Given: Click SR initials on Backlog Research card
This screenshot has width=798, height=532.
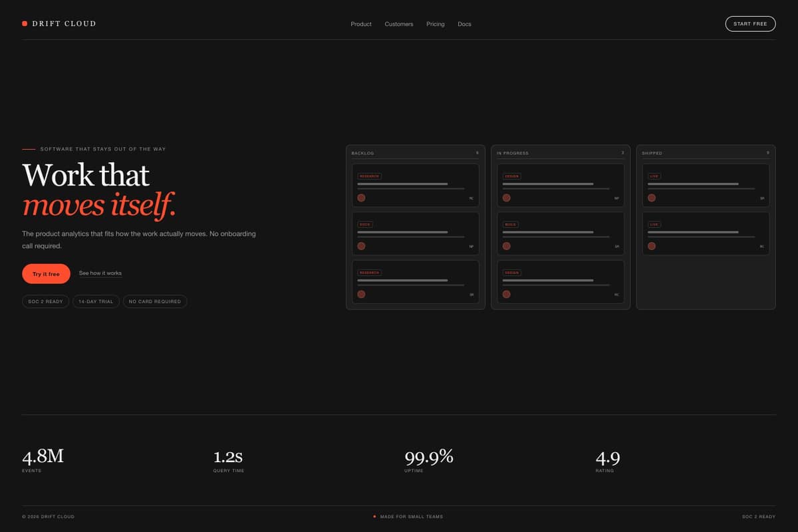Looking at the screenshot, I should coord(471,295).
